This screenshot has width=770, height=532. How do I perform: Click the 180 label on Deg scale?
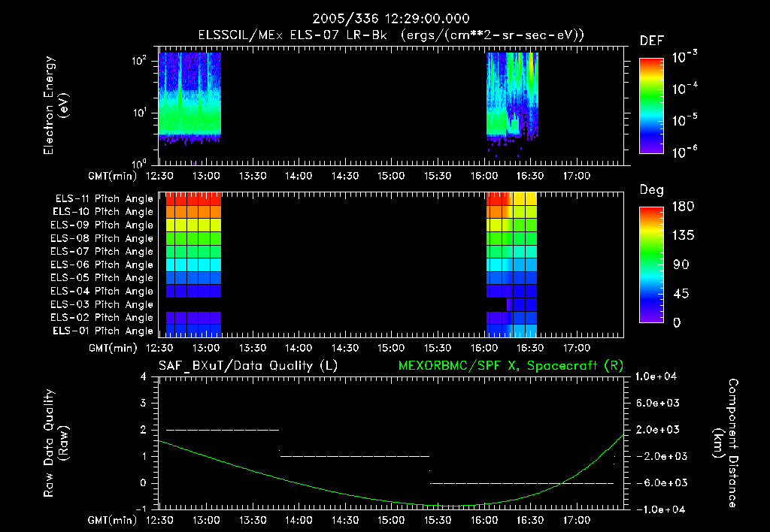[x=683, y=207]
